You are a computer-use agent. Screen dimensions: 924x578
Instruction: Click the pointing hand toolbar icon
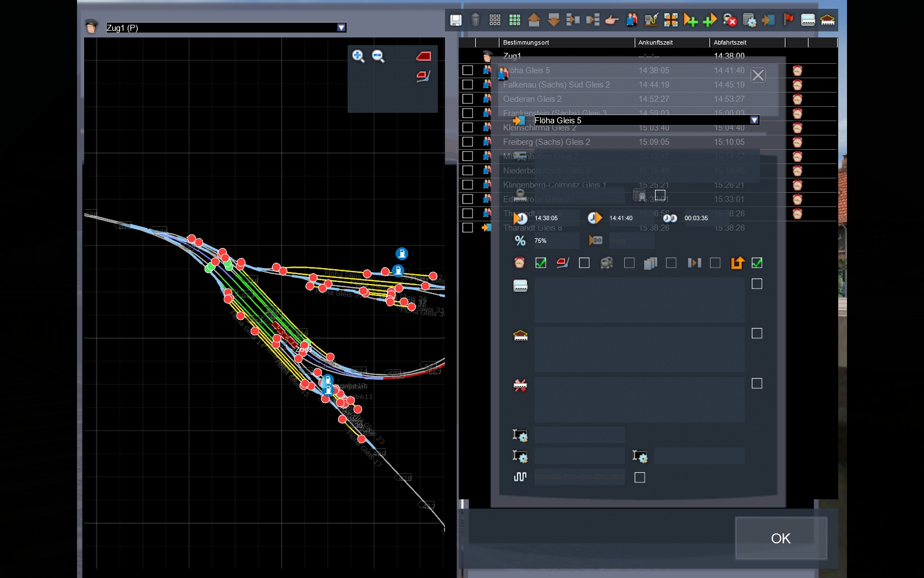[612, 20]
